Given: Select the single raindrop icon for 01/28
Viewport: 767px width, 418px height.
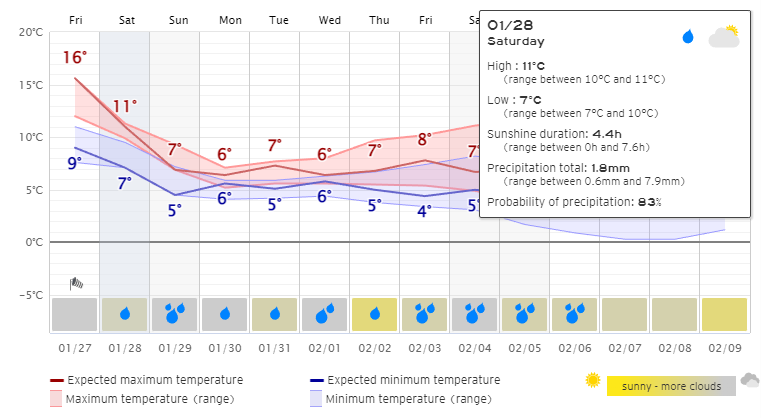Looking at the screenshot, I should [125, 313].
